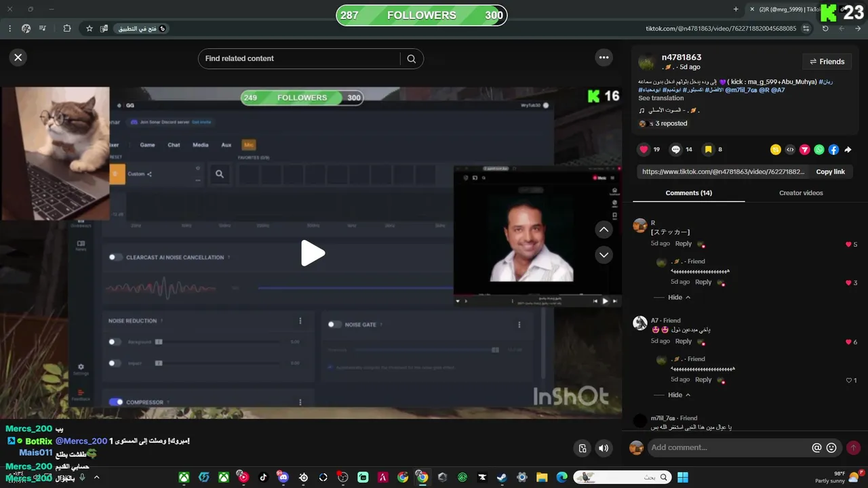Click A7's avatar in comments

point(639,323)
